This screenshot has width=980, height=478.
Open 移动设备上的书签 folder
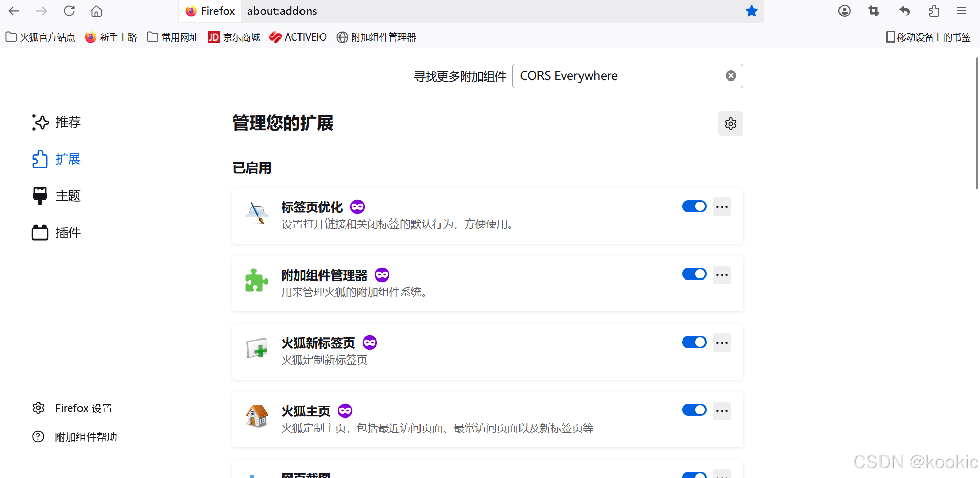928,37
